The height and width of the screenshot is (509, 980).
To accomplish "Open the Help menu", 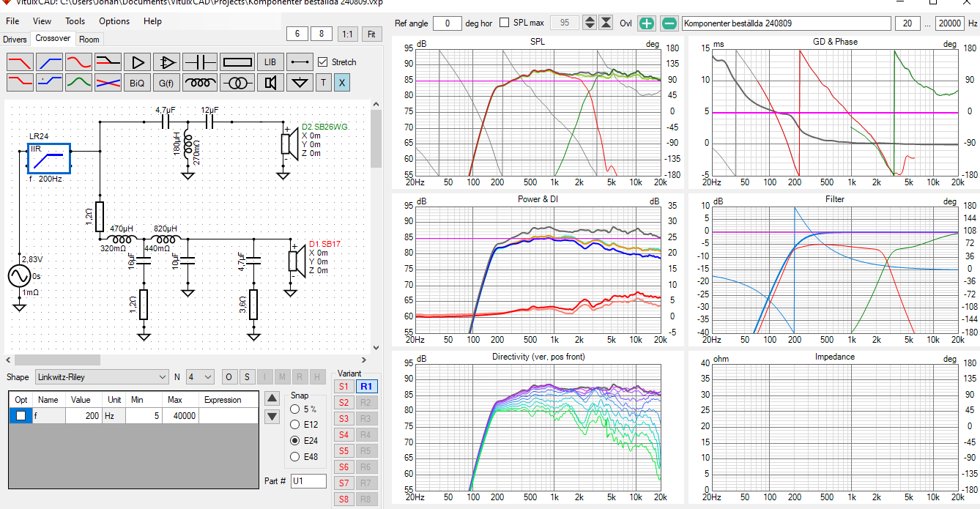I will tap(152, 21).
